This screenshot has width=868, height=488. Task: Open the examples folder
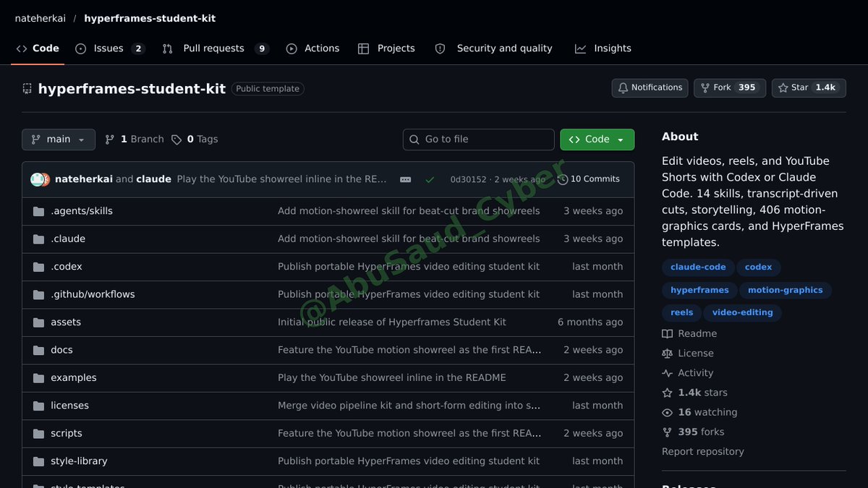pos(74,378)
